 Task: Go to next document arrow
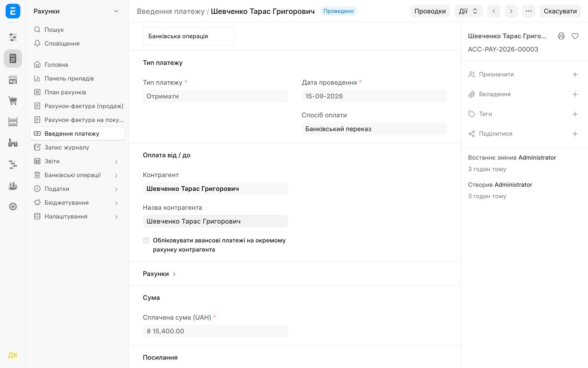point(511,11)
